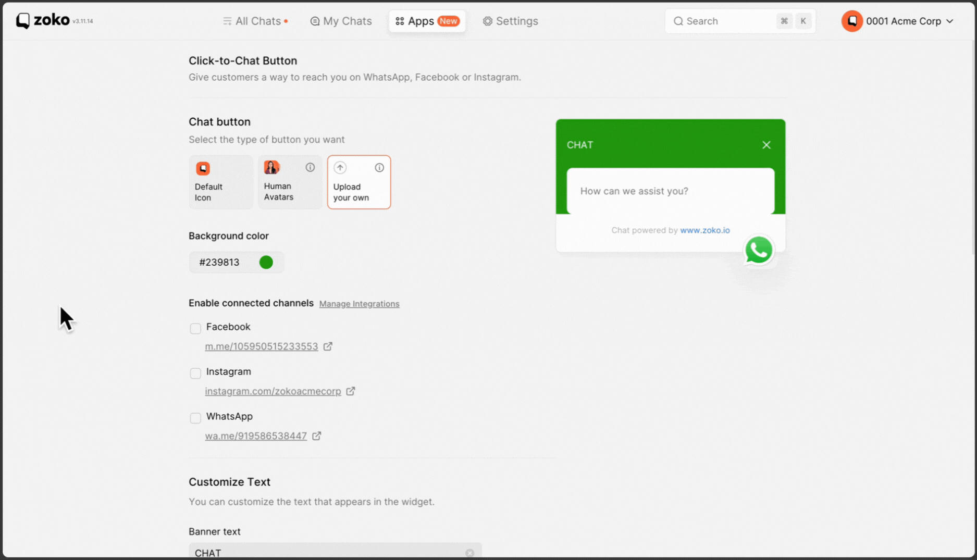Viewport: 977px width, 560px height.
Task: Click the Banner text input containing CHAT
Action: 335,551
